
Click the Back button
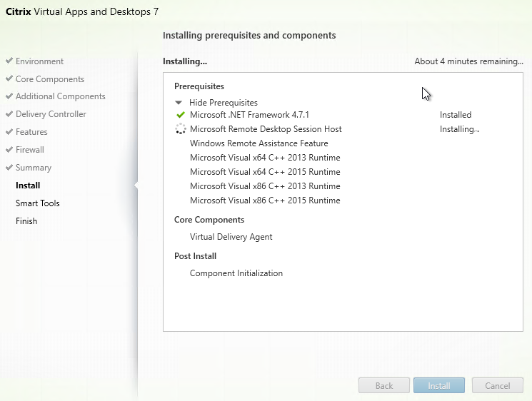point(384,386)
